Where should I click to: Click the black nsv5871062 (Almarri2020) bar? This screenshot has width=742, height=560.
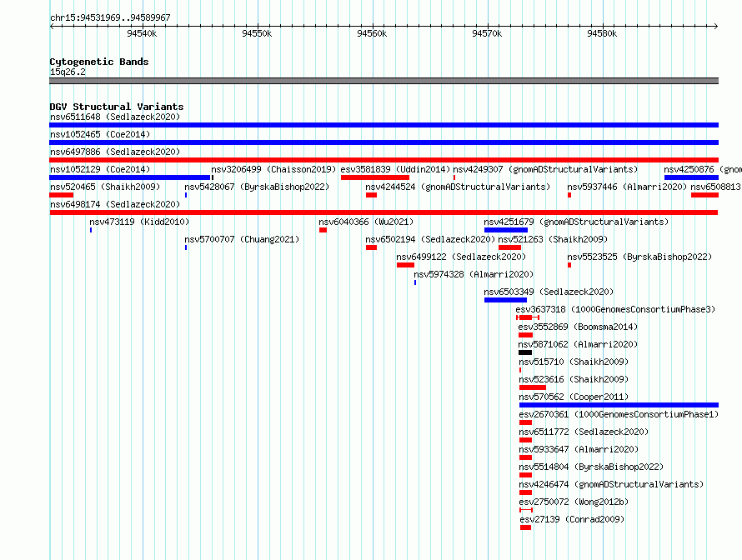(x=525, y=352)
